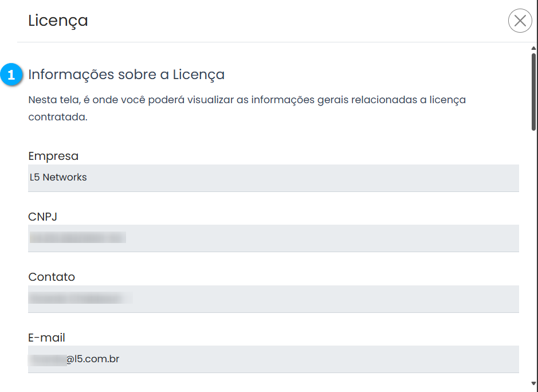
Task: Click the CNPJ label
Action: [42, 217]
